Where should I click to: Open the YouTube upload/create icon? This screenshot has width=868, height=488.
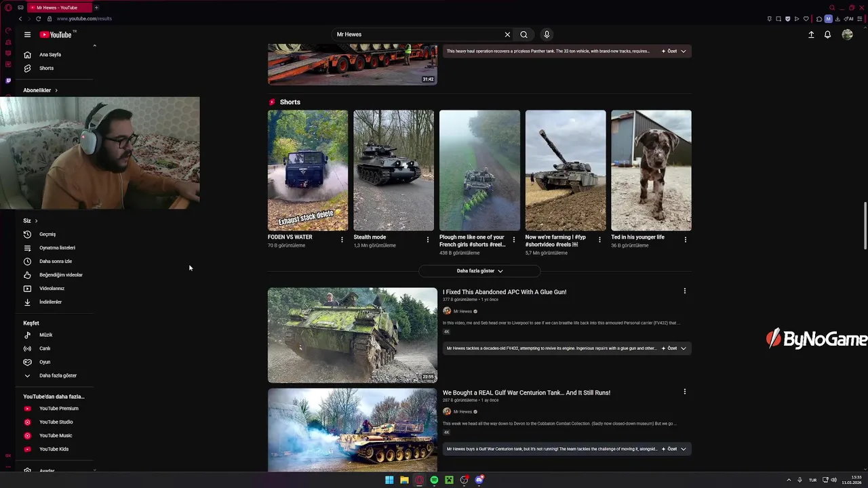click(811, 35)
